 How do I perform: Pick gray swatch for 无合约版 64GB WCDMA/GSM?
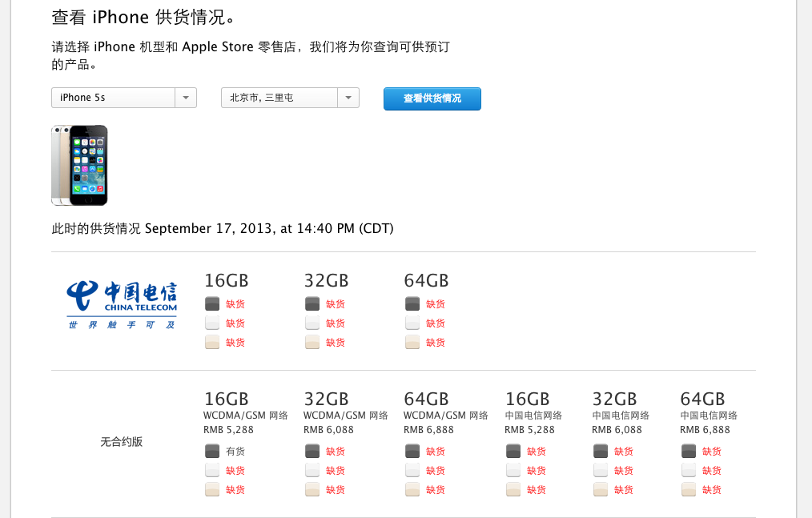point(412,452)
